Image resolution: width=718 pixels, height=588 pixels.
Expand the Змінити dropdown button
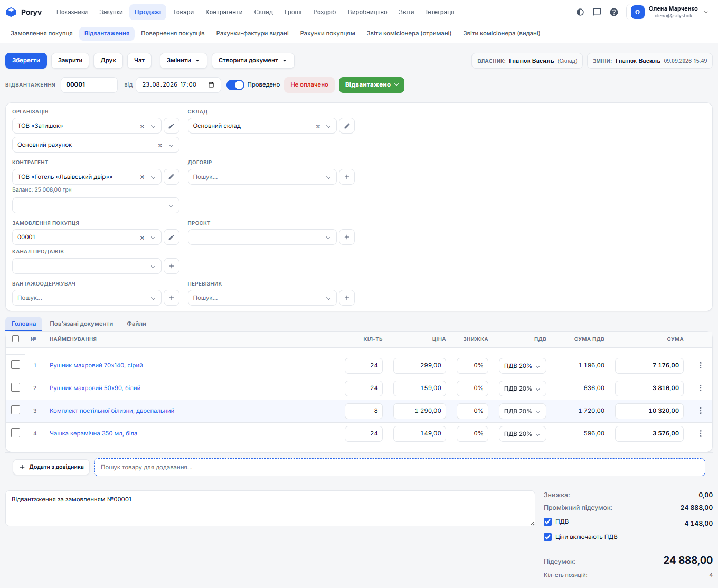[x=183, y=61]
